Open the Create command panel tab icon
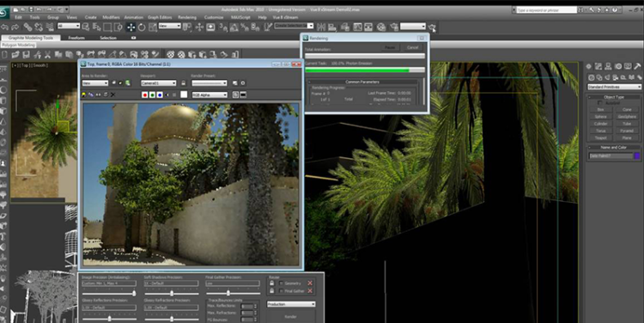The image size is (644, 323). [588, 66]
